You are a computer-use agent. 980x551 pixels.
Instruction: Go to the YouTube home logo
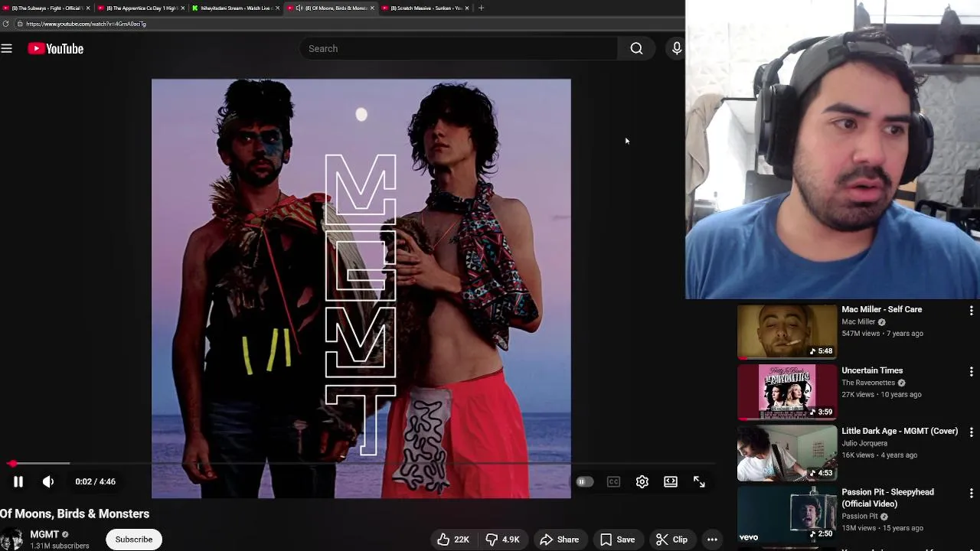point(56,49)
